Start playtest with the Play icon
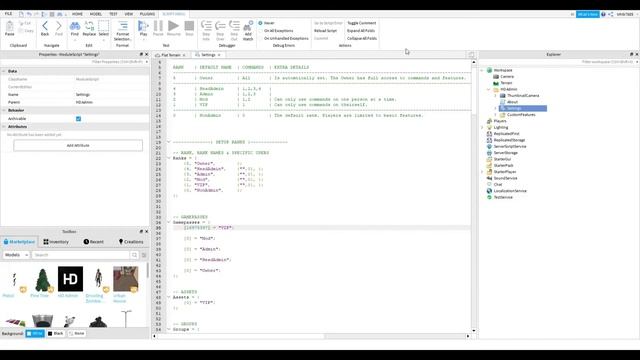Viewport: 640px width, 360px height. (x=143, y=27)
